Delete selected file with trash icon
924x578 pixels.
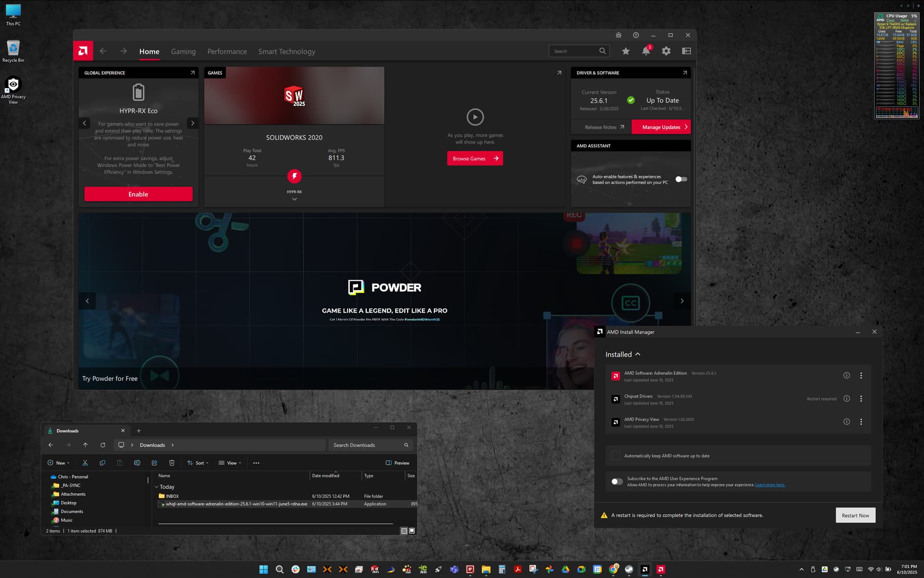pos(172,463)
